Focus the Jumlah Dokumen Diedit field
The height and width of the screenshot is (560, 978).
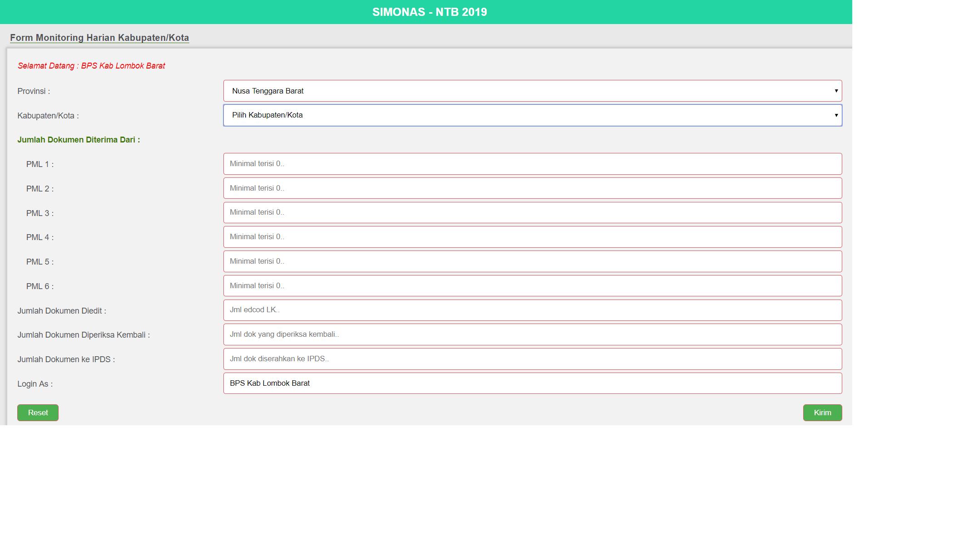(533, 310)
